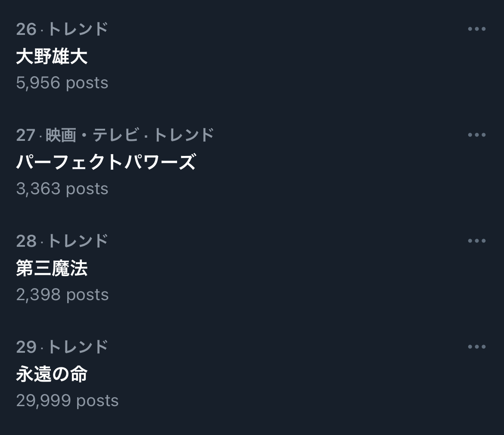Click the rank number 26

(26, 29)
